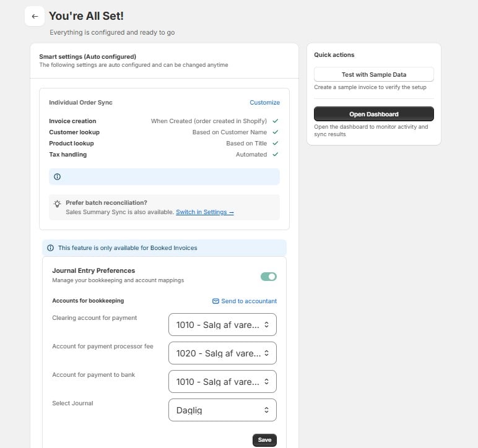Click Customize link for Individual Order Sync
The image size is (478, 448).
[x=264, y=103]
